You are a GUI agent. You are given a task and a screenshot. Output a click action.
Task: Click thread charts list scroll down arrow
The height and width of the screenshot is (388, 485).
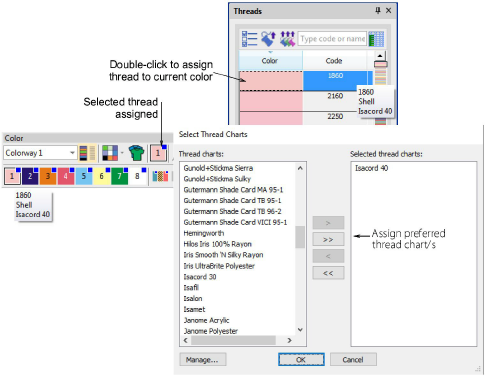click(300, 330)
